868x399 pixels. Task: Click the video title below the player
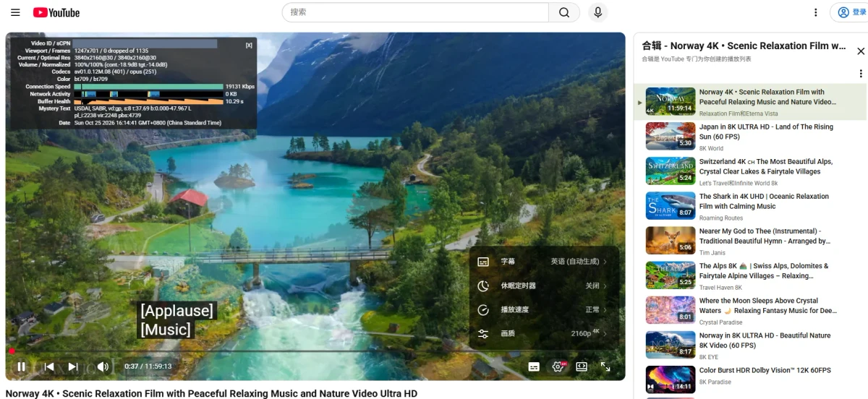(211, 393)
